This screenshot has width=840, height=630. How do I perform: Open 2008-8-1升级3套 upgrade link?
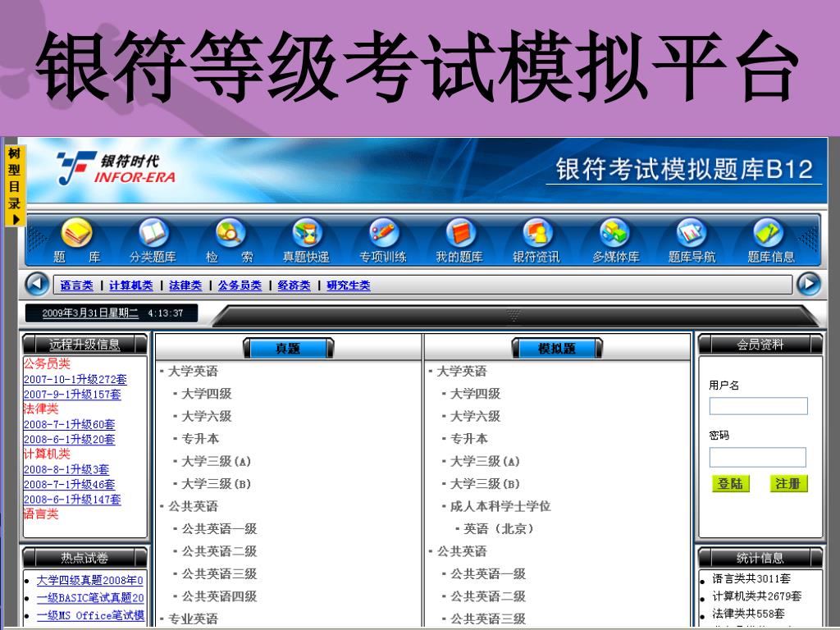coord(66,469)
